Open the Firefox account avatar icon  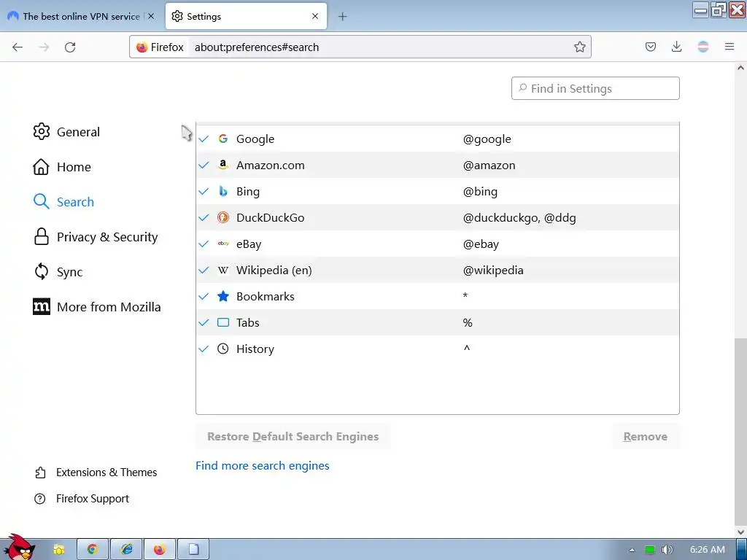pos(703,47)
